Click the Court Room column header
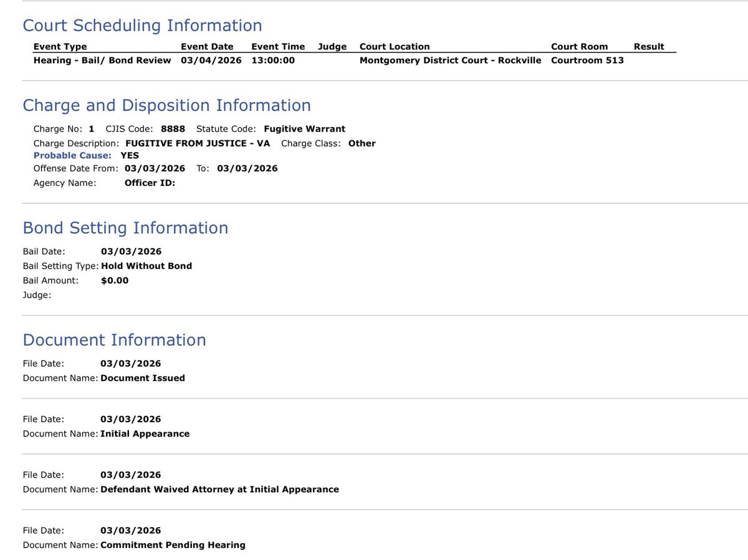The width and height of the screenshot is (748, 560). click(579, 47)
